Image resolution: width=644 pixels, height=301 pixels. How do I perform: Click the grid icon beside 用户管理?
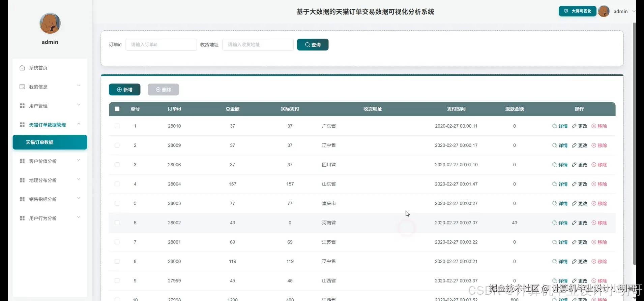[22, 106]
